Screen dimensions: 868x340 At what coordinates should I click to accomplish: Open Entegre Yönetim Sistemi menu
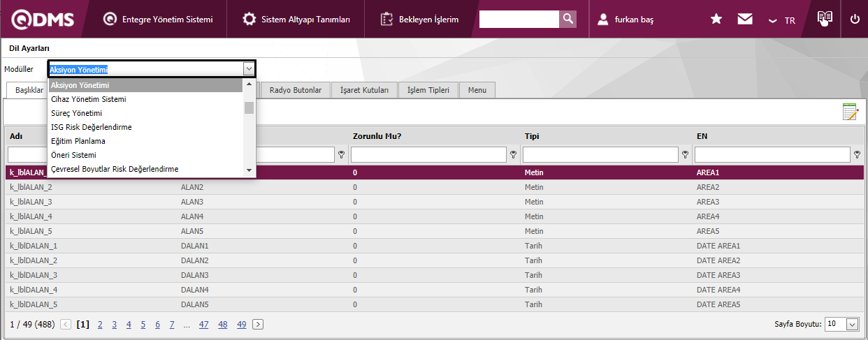pos(158,20)
